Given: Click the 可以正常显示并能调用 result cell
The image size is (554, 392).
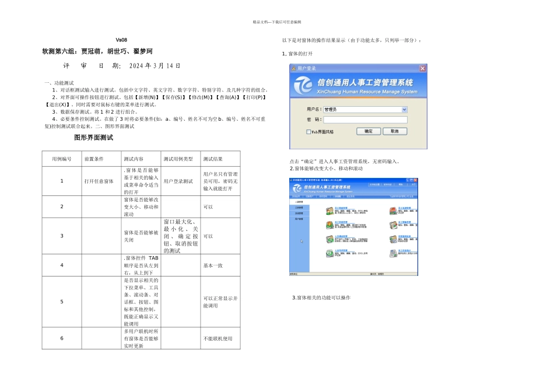Looking at the screenshot, I should click(x=220, y=302).
